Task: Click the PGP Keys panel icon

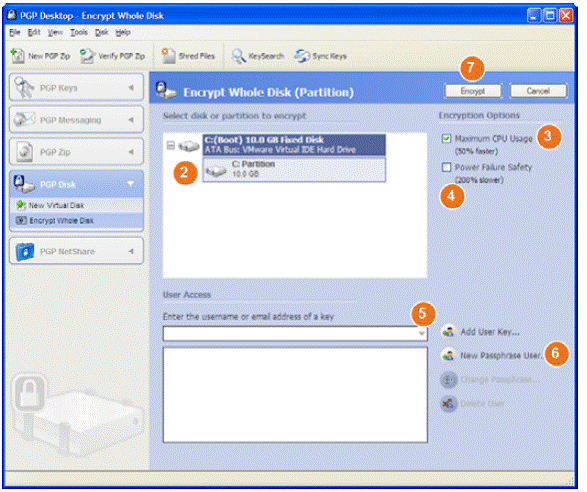Action: [24, 87]
